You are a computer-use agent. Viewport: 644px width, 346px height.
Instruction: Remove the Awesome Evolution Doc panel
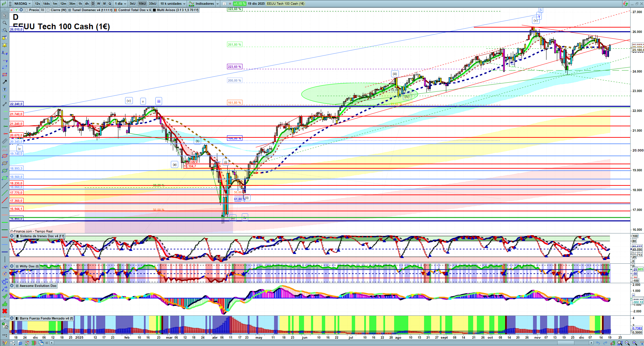tap(12, 286)
